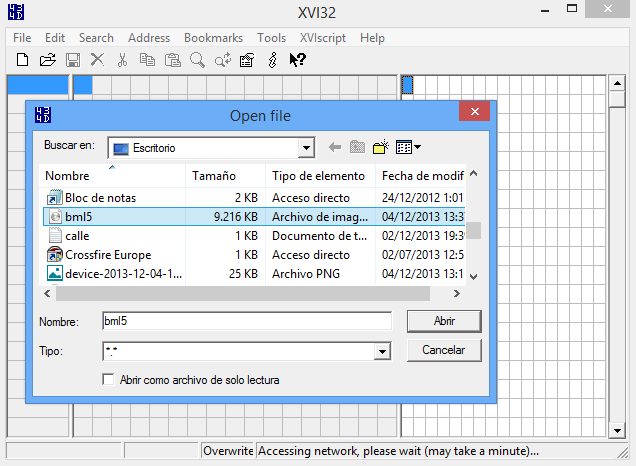
Task: Expand the 'Buscar en' Escritorio dropdown
Action: 306,148
